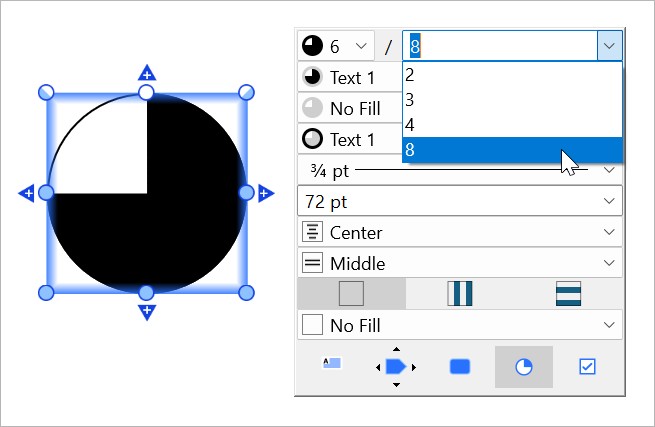The width and height of the screenshot is (655, 427).
Task: Click the plus arrow above the shape
Action: pos(147,73)
